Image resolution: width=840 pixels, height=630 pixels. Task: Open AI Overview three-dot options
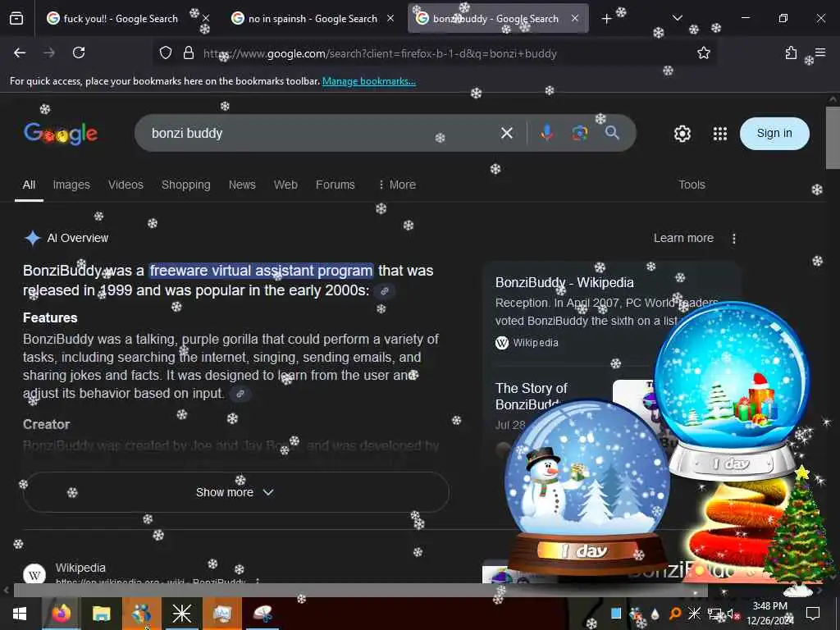click(x=734, y=239)
